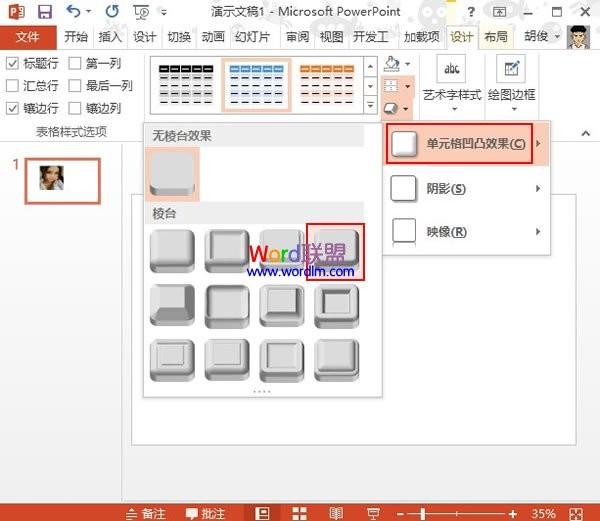Click the Save icon in quick access toolbar

45,12
